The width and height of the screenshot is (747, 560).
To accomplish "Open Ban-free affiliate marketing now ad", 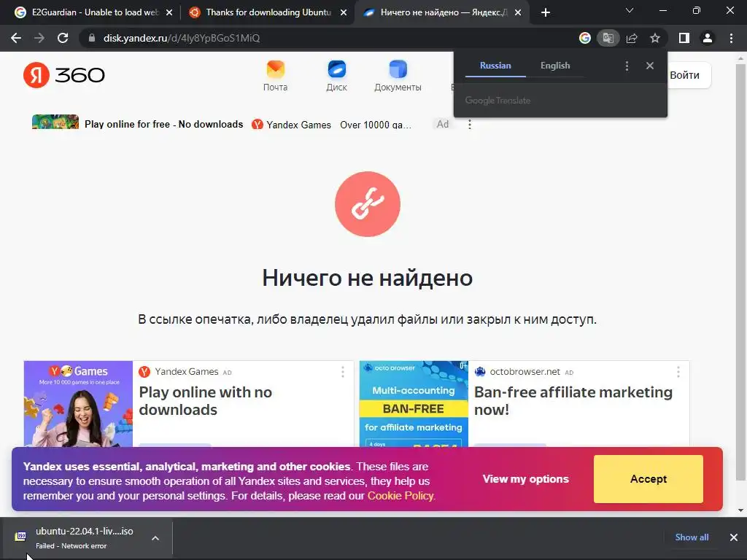I will (x=573, y=401).
